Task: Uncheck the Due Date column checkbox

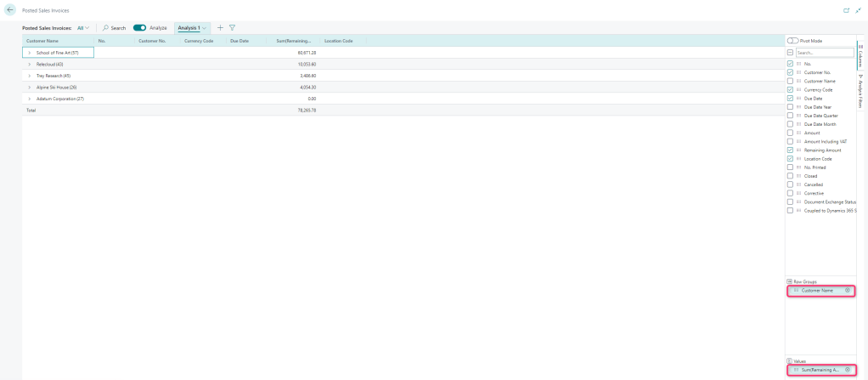Action: [x=791, y=98]
